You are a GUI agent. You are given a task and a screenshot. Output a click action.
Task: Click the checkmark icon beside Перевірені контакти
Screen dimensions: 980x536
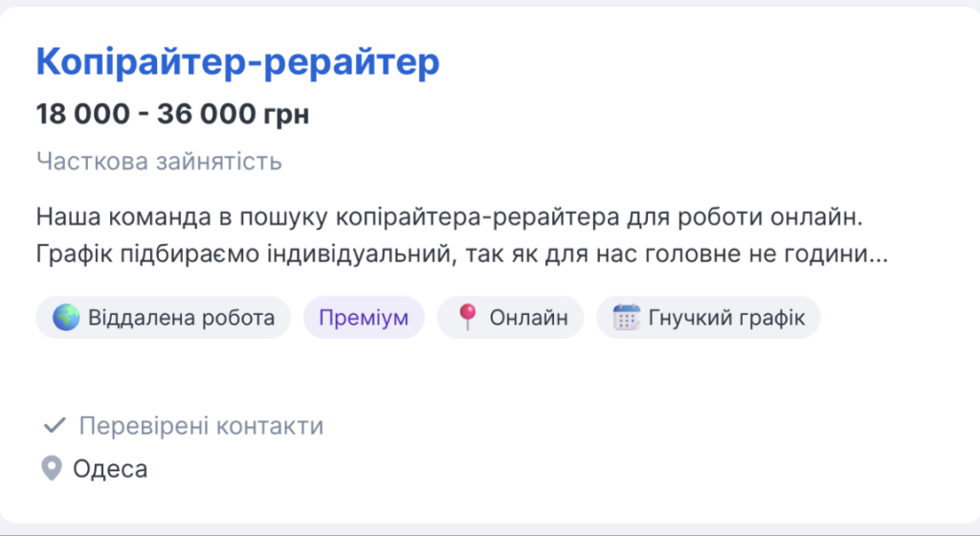55,426
